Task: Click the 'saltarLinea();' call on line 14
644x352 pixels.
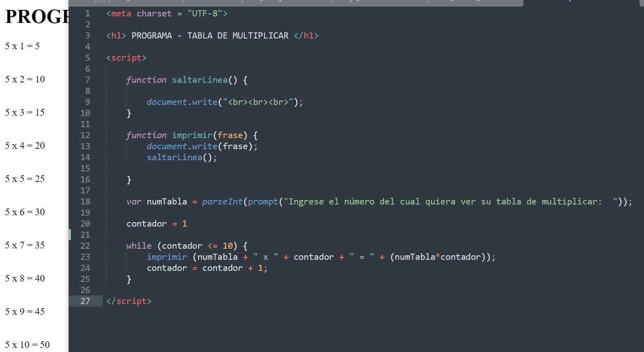Action: [182, 157]
